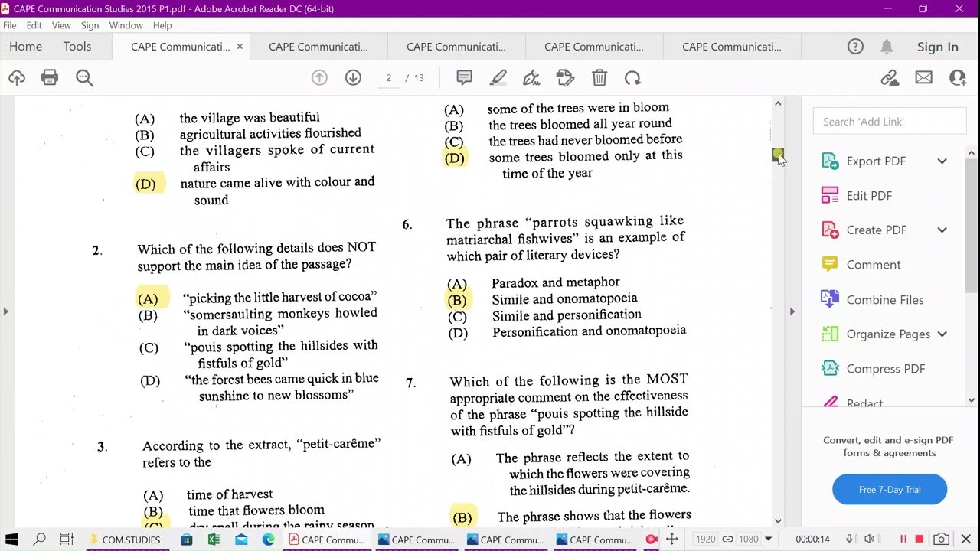980x551 pixels.
Task: Toggle system speaker audio in recorder bar
Action: tap(871, 540)
